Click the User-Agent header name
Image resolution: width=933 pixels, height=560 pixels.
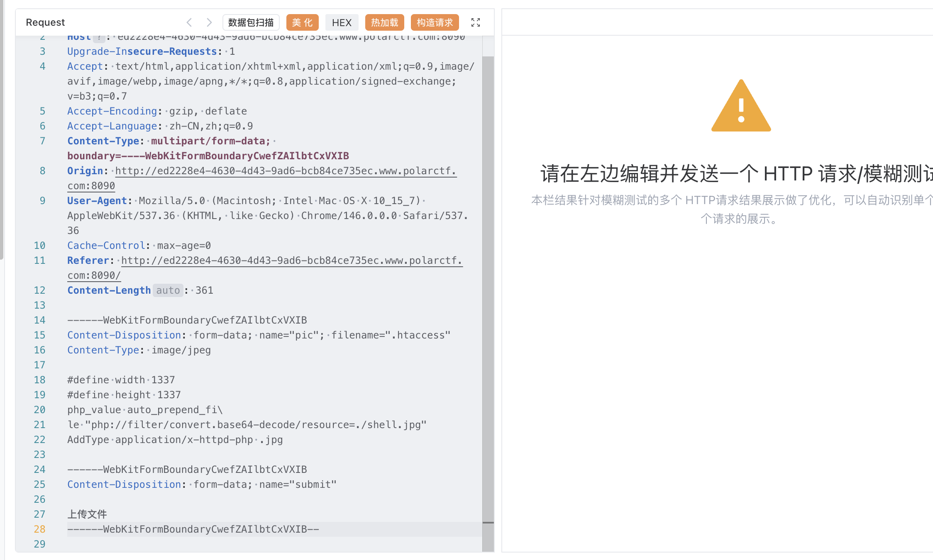coord(97,201)
